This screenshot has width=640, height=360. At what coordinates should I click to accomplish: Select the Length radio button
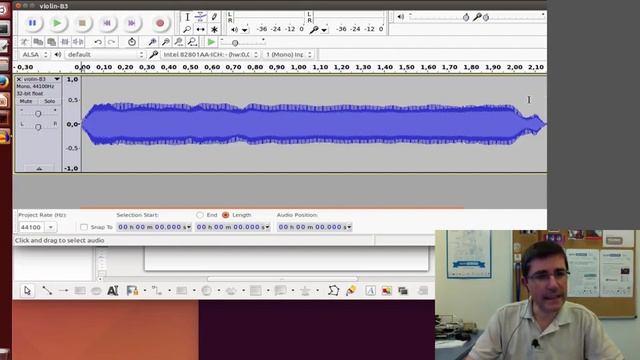click(x=225, y=215)
